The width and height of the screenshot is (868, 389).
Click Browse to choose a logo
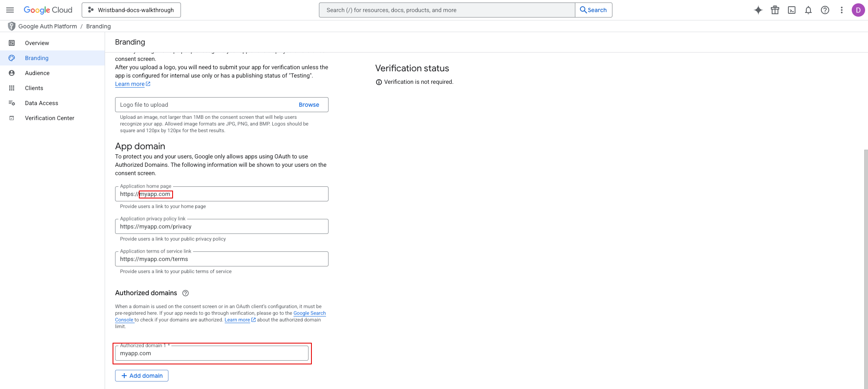tap(309, 105)
